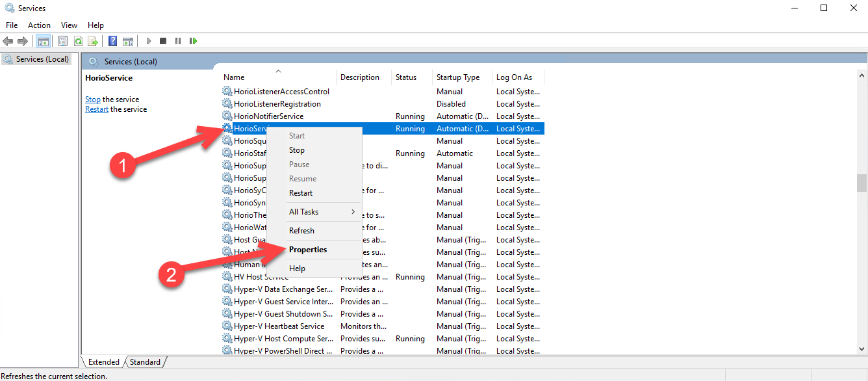
Task: Click the Export List toolbar icon
Action: click(93, 41)
